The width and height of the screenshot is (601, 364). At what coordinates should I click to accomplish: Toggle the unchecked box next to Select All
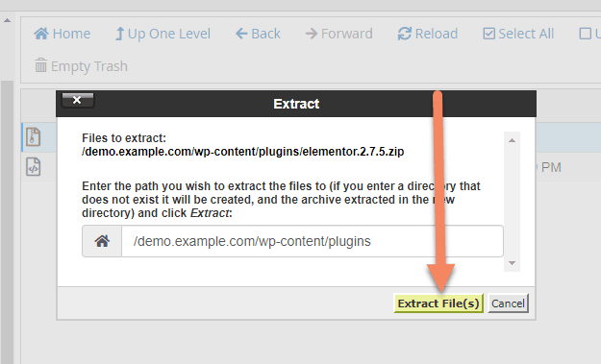[585, 34]
